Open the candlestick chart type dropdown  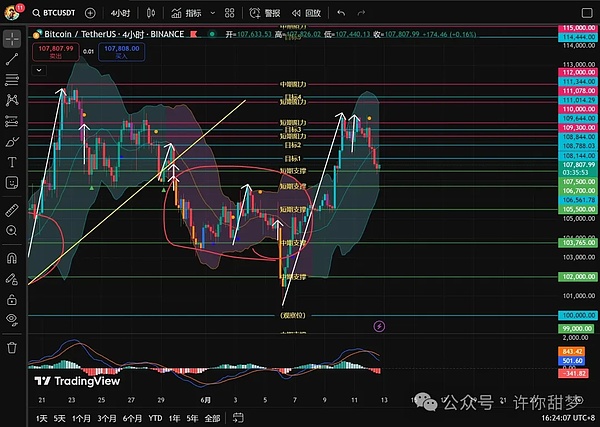[x=150, y=13]
